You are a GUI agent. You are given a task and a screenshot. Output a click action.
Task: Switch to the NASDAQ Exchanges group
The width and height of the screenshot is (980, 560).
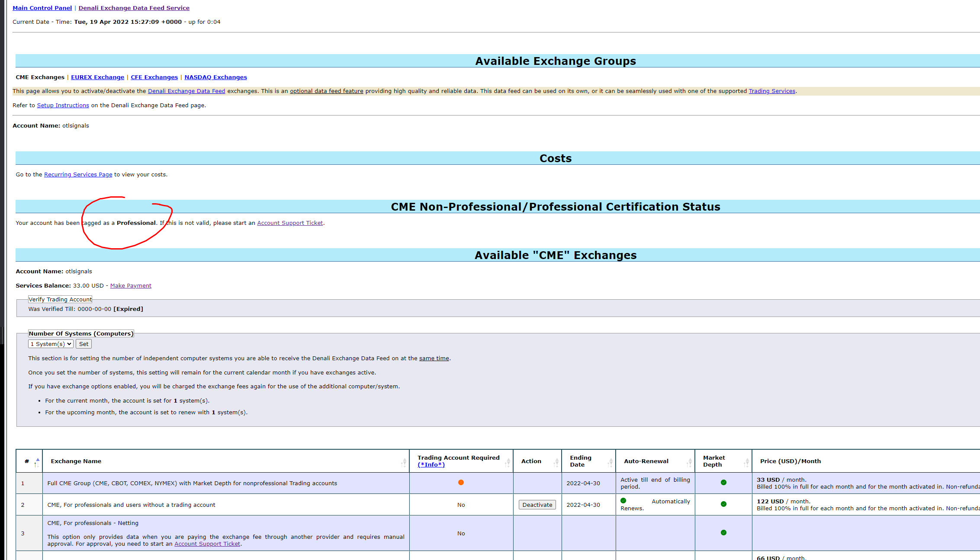pyautogui.click(x=215, y=77)
